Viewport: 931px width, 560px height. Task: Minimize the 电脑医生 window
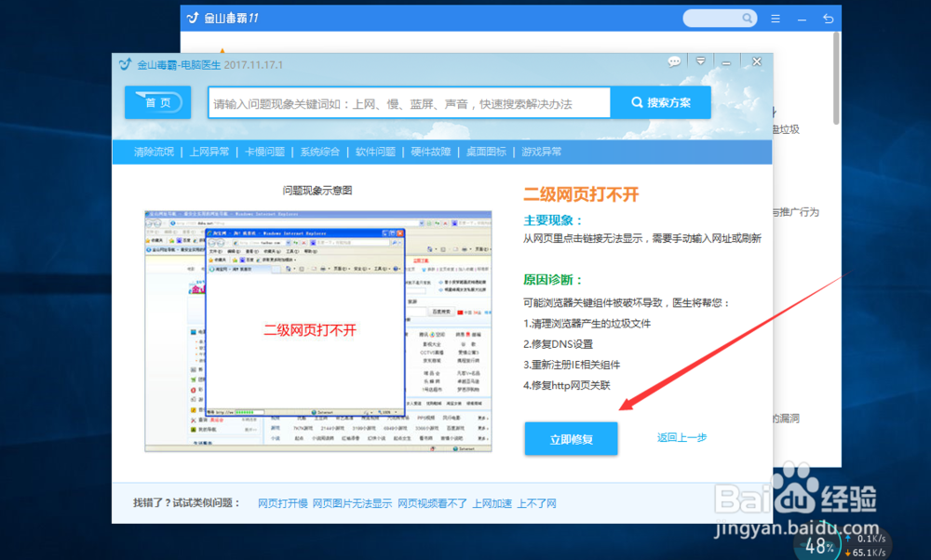[x=726, y=61]
